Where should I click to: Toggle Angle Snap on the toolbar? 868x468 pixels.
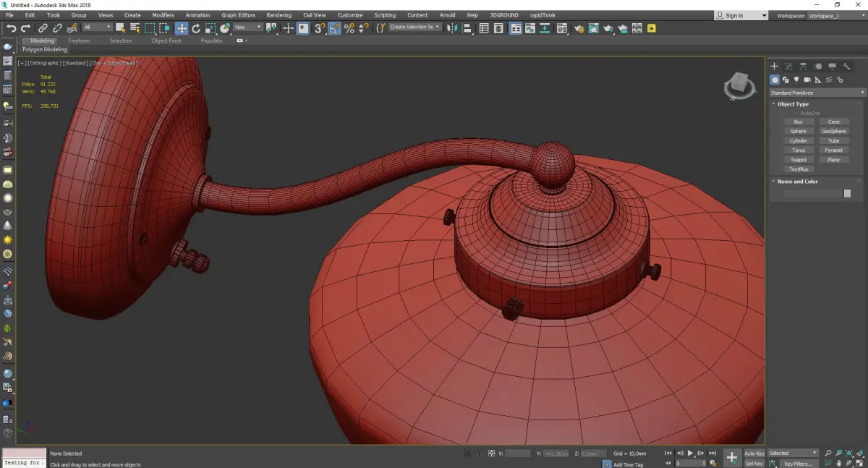click(335, 28)
